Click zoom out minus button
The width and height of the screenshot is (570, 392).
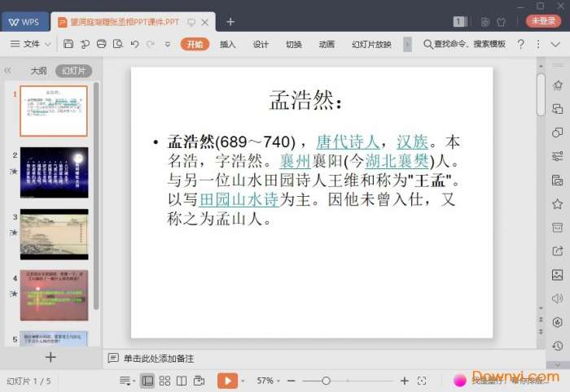coord(291,381)
